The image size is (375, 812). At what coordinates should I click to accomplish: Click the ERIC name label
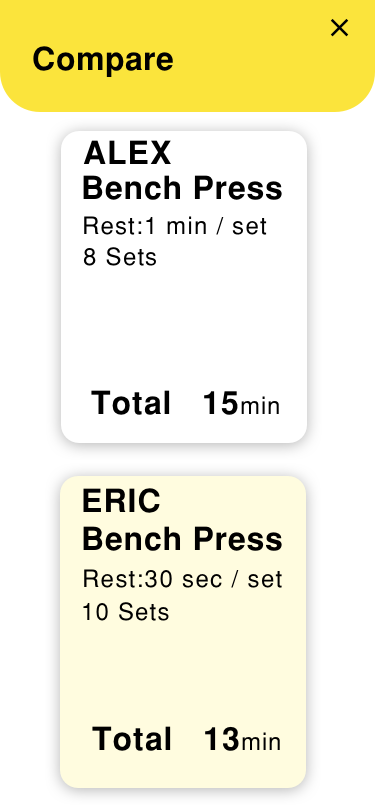[121, 501]
